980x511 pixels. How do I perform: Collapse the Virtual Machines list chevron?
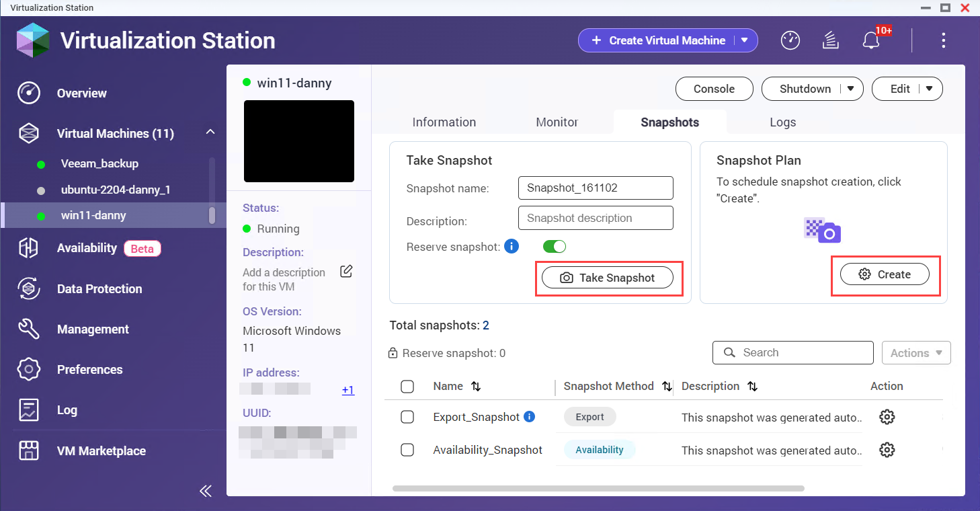210,132
